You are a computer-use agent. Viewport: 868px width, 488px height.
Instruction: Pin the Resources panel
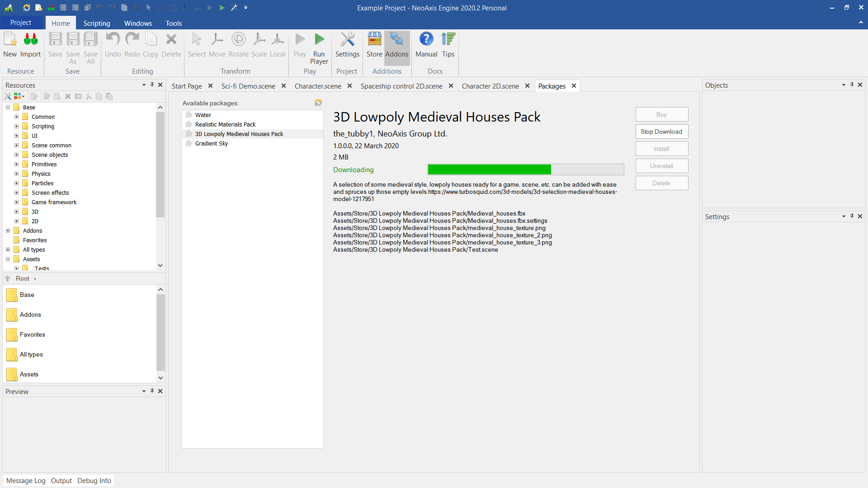(152, 84)
